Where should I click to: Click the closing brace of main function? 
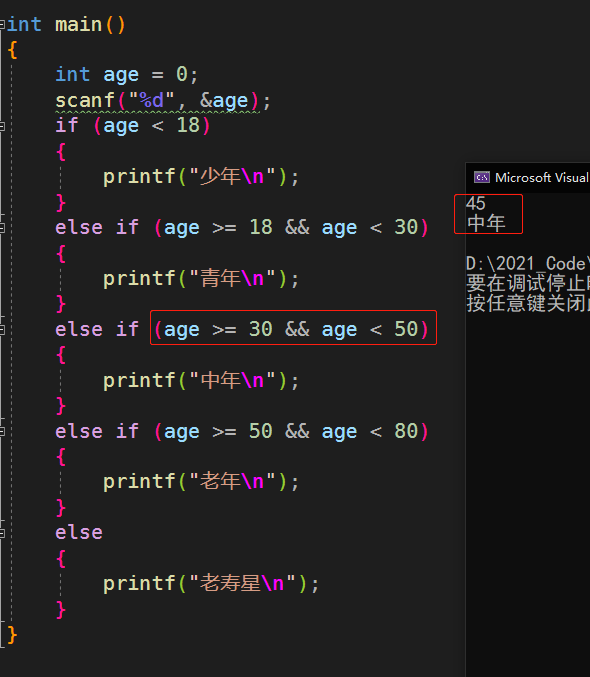click(12, 634)
